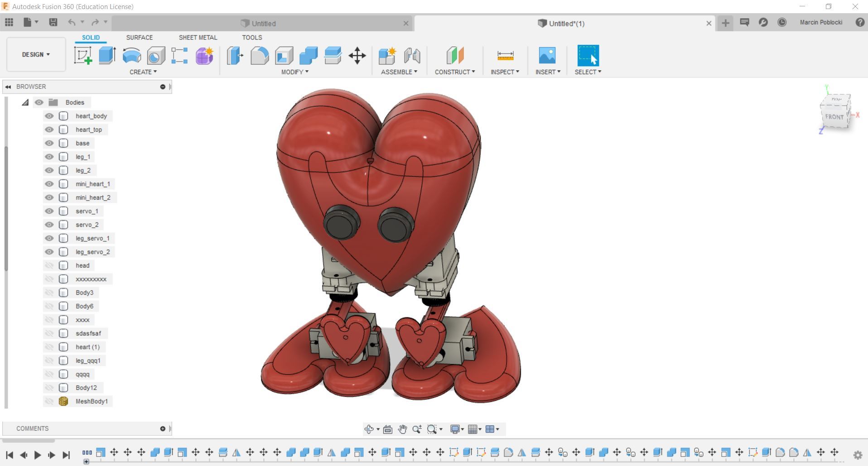Screen dimensions: 868x466
Task: Show the hidden MeshBody1
Action: [x=49, y=401]
